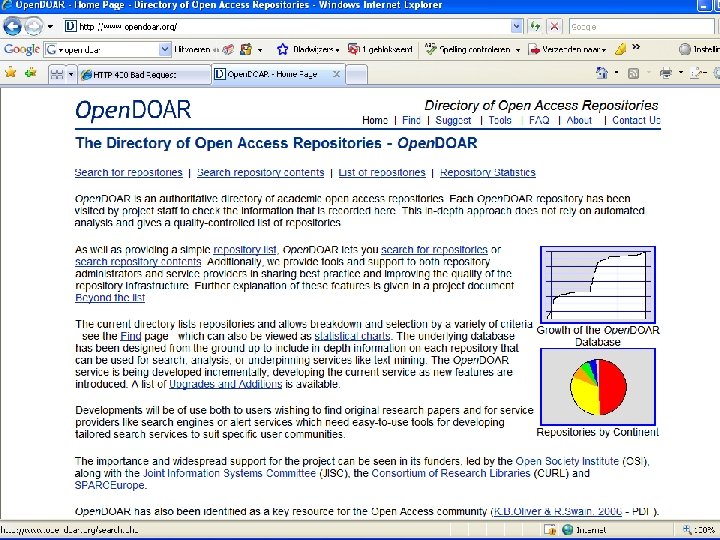Click the Add to Favorites icon
The image size is (720, 540).
tap(30, 73)
